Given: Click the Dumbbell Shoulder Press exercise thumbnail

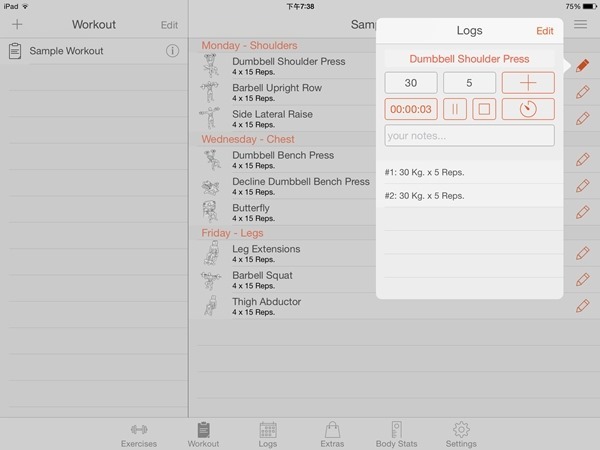Looking at the screenshot, I should click(211, 66).
